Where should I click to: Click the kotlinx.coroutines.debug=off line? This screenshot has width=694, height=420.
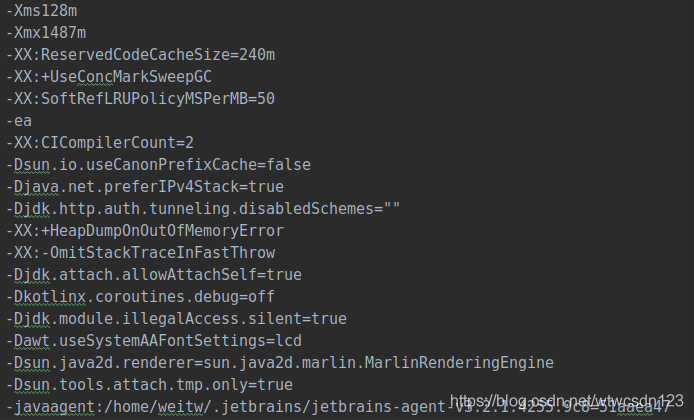[x=140, y=297]
